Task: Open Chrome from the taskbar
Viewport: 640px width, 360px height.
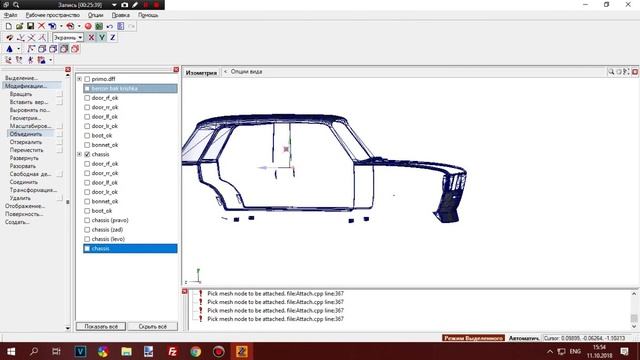Action: [x=196, y=351]
